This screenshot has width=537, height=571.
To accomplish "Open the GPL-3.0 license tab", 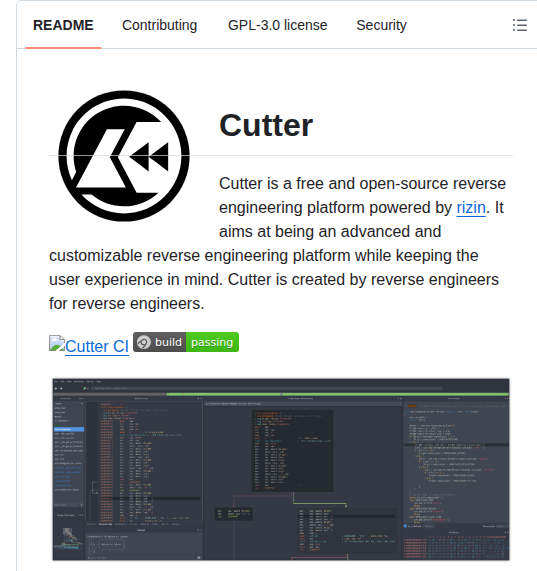I will pyautogui.click(x=277, y=25).
